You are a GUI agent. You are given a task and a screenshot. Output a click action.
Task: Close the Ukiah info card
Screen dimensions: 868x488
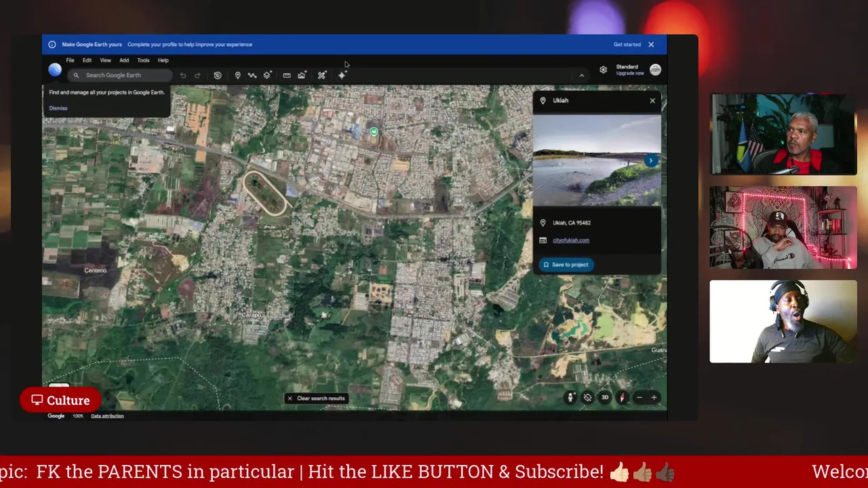(652, 100)
